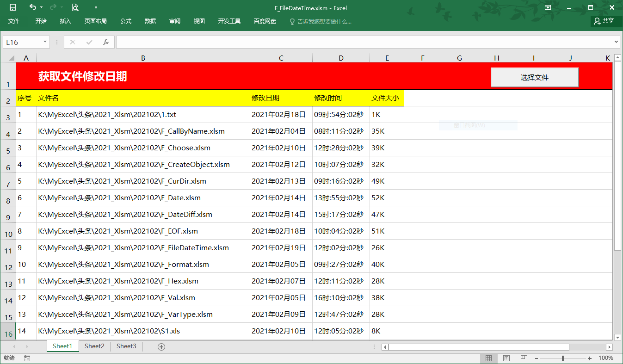Open the 百度网盘 ribbon tab

pyautogui.click(x=265, y=21)
